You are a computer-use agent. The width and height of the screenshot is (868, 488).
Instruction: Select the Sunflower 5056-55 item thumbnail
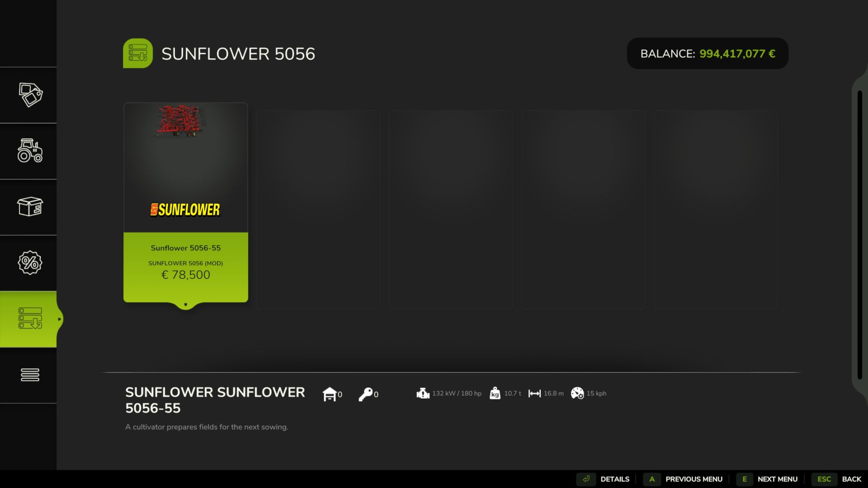[185, 167]
